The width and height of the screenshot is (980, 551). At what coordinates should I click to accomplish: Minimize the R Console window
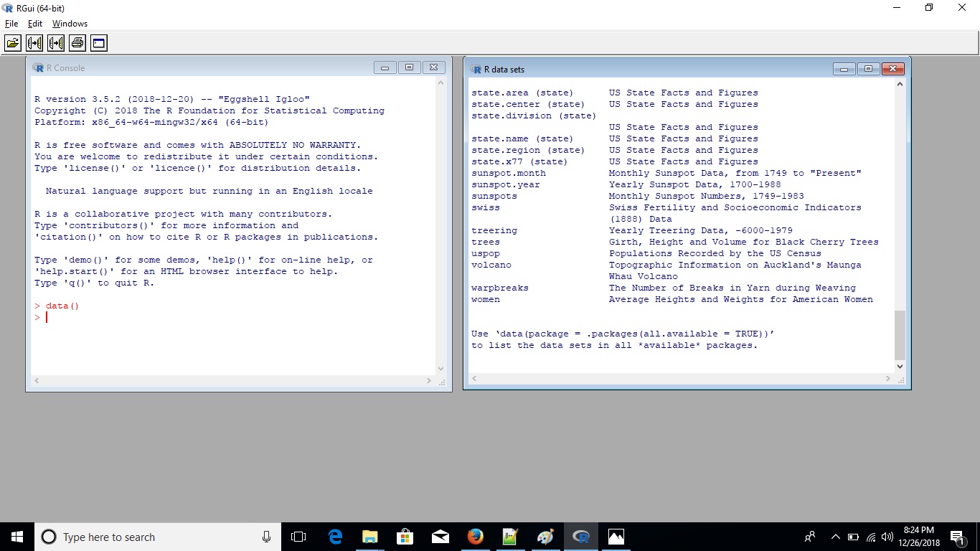tap(385, 67)
